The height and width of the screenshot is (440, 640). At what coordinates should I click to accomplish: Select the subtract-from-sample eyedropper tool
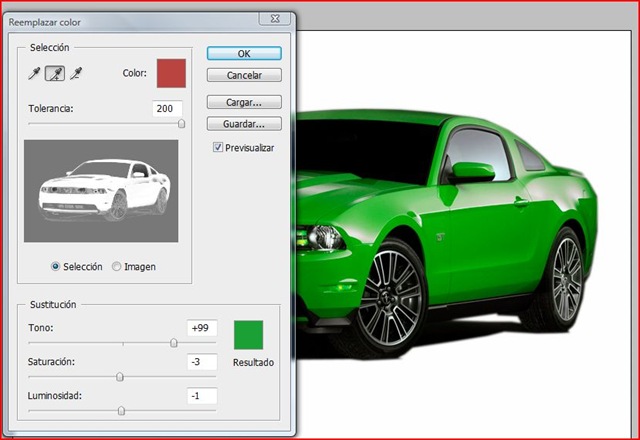click(x=75, y=73)
